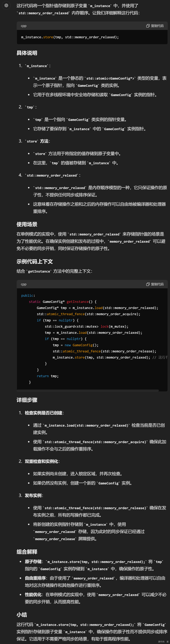Click 复制代码 label in getInstance code block
This screenshot has width=170, height=644.
click(157, 284)
